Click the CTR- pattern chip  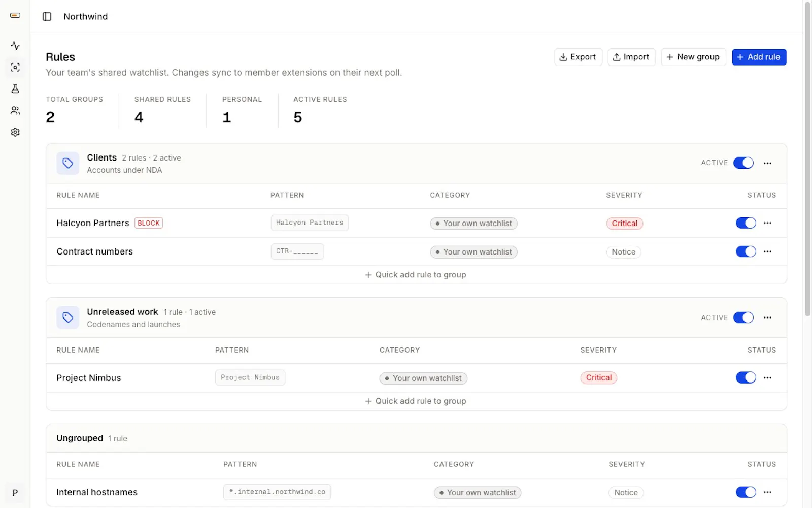pyautogui.click(x=297, y=251)
